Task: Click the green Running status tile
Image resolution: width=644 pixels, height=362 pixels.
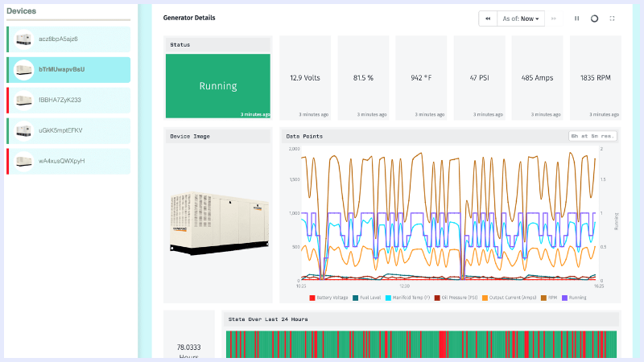Action: (218, 86)
